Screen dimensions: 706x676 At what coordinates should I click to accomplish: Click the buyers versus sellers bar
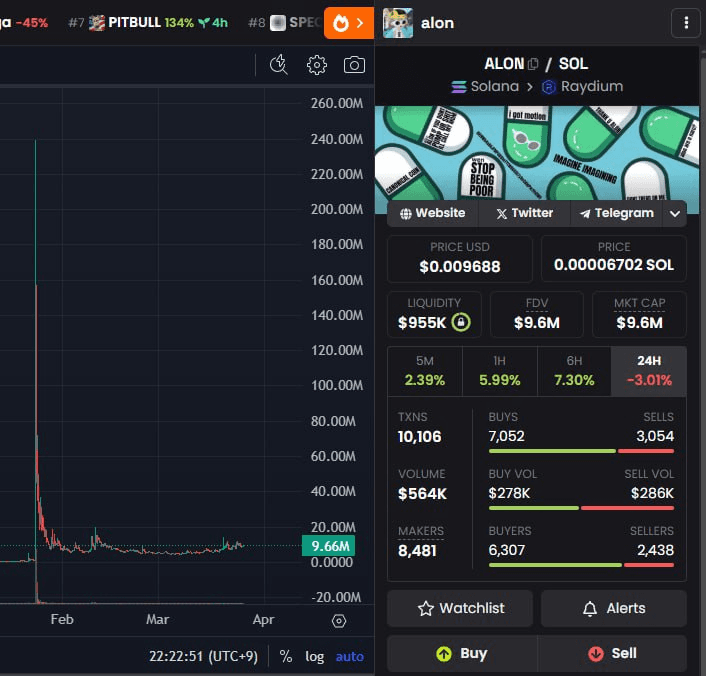tap(581, 565)
